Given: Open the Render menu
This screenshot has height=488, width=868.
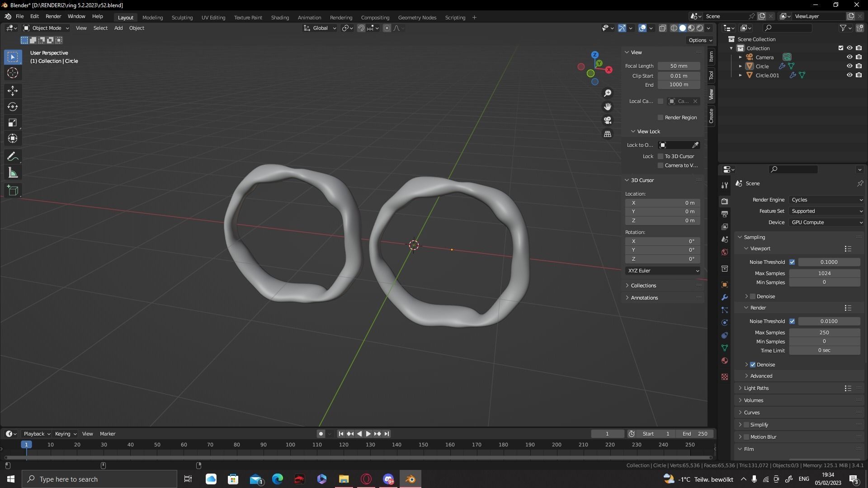Looking at the screenshot, I should 53,16.
